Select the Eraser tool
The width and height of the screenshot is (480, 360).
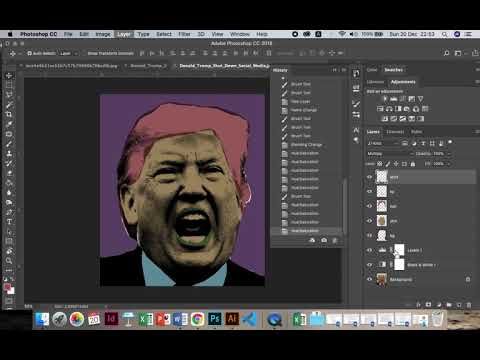coord(9,173)
